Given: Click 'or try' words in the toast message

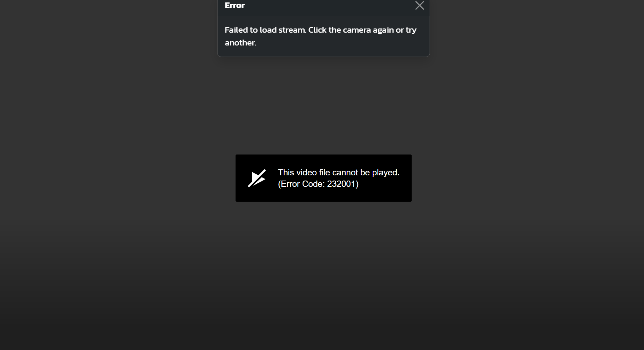Looking at the screenshot, I should [406, 30].
